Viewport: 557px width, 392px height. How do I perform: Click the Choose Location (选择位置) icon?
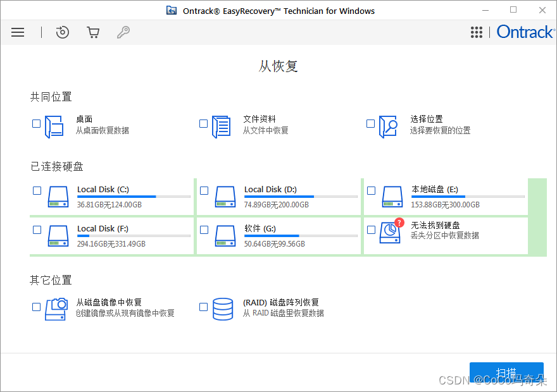[x=388, y=126]
